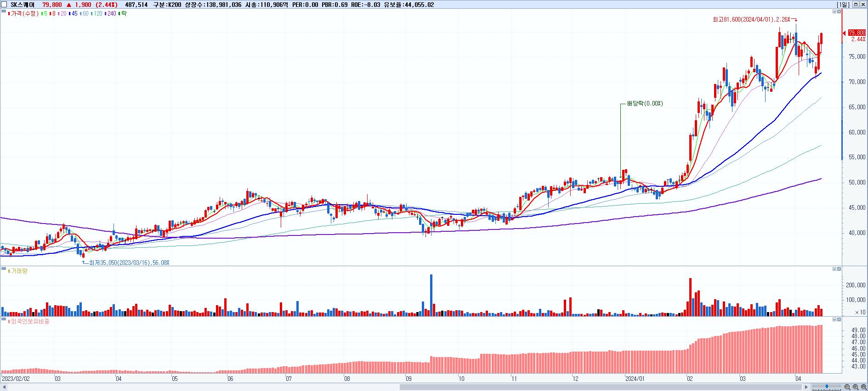Click the zoom in magnifier icon
The width and height of the screenshot is (868, 391).
[x=856, y=387]
